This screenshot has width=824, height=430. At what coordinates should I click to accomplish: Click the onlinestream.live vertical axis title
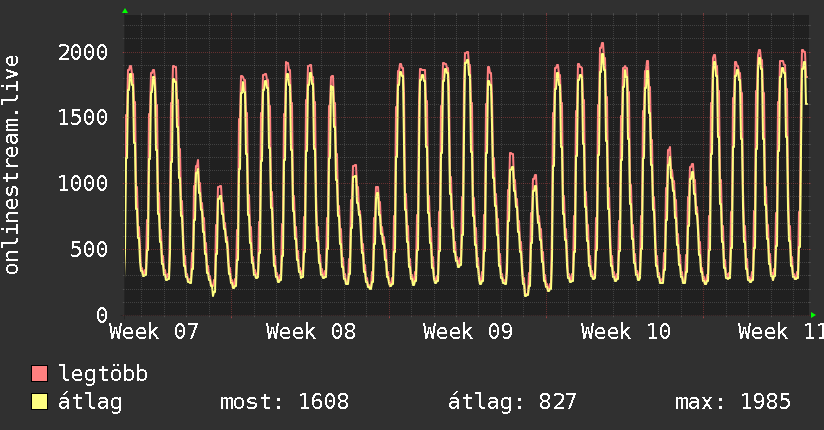[x=12, y=165]
